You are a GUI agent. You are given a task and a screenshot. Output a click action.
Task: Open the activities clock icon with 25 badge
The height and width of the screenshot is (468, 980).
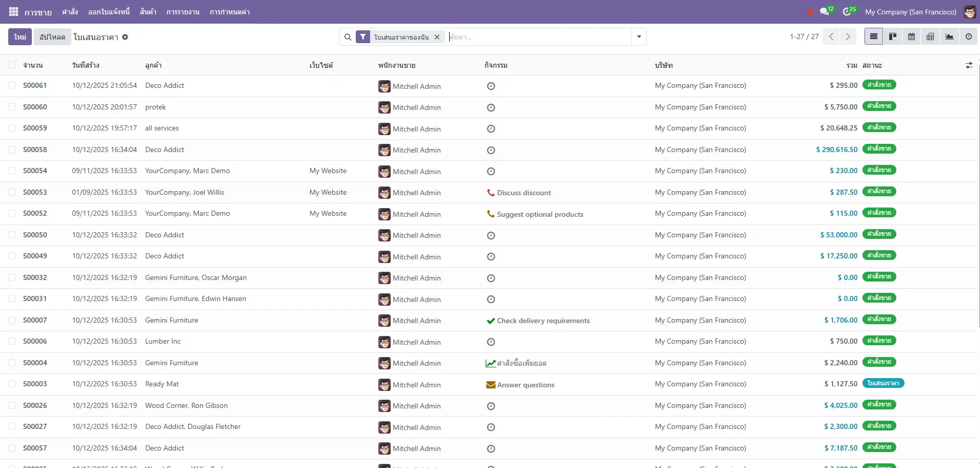coord(847,11)
